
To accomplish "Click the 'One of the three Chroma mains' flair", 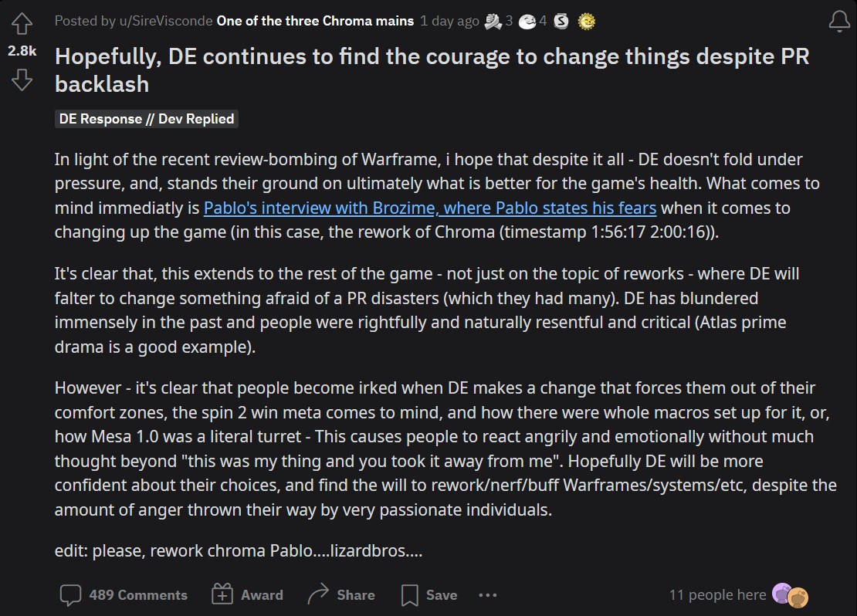I will pos(315,21).
